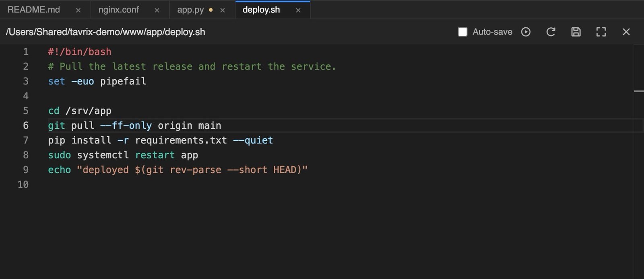This screenshot has height=279, width=644.
Task: Click the unsaved dot indicator on app.py tab
Action: 211,10
